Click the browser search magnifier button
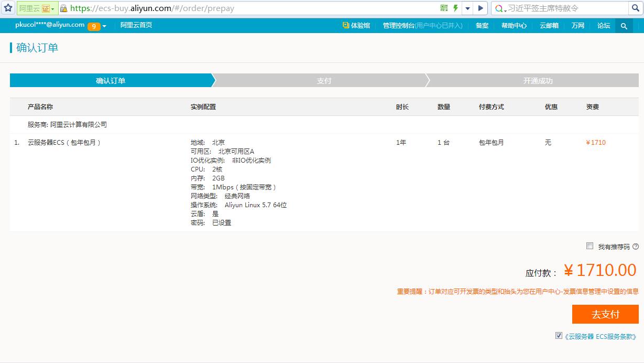Screen dimensions: 644x363 [635, 8]
